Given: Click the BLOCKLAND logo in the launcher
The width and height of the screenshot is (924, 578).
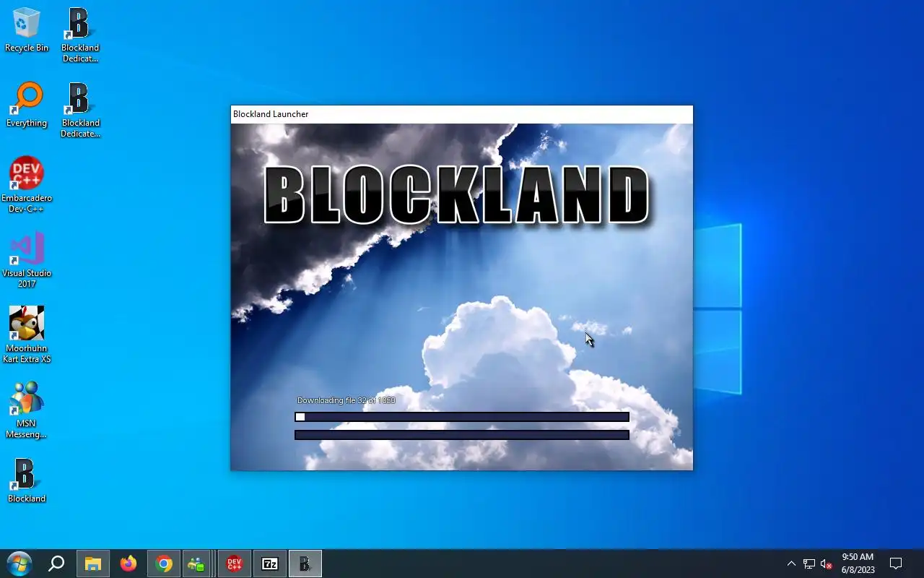Looking at the screenshot, I should 457,195.
